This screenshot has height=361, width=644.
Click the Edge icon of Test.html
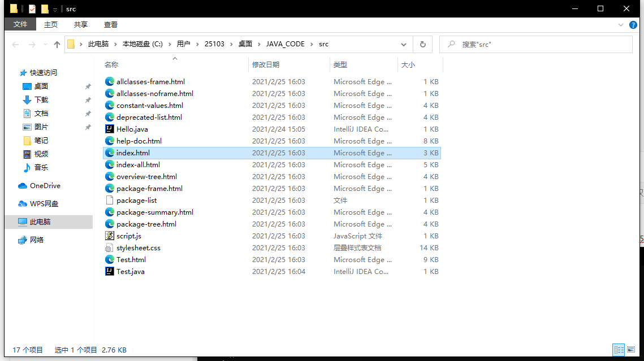click(x=109, y=260)
